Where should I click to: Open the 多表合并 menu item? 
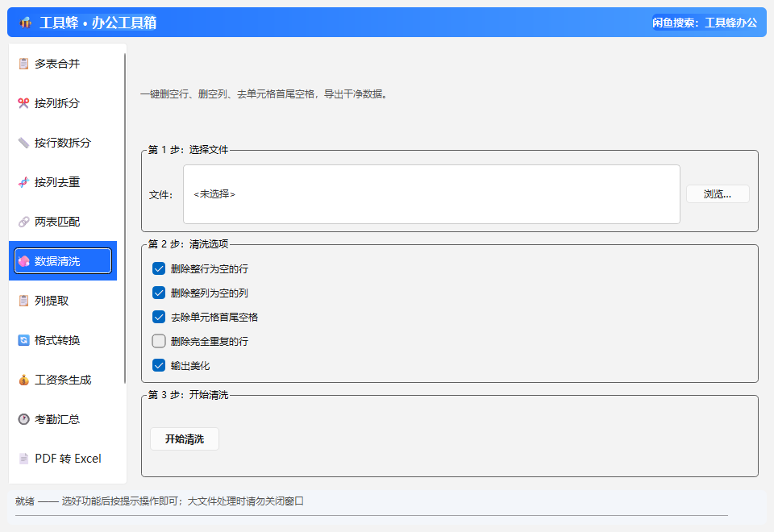coord(63,64)
